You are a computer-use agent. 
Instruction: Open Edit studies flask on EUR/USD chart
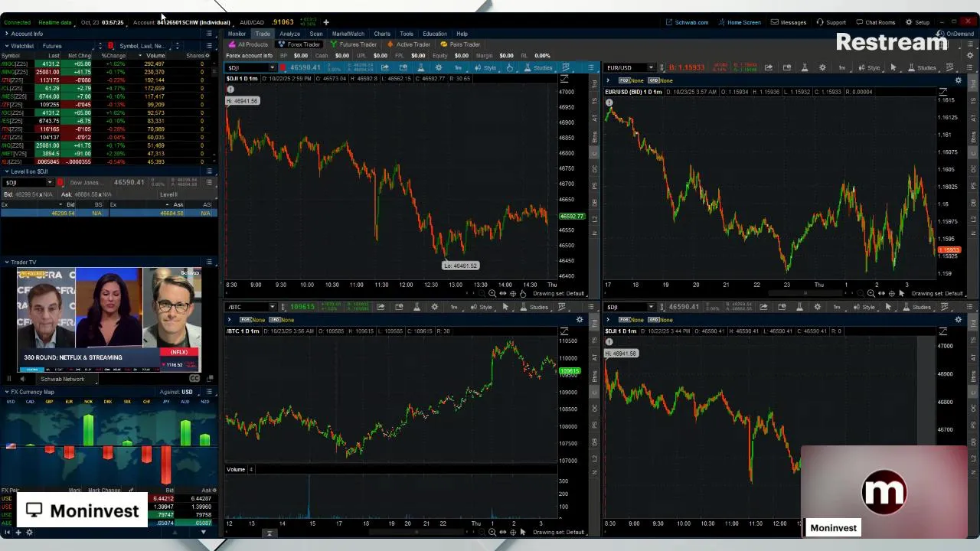tap(805, 68)
